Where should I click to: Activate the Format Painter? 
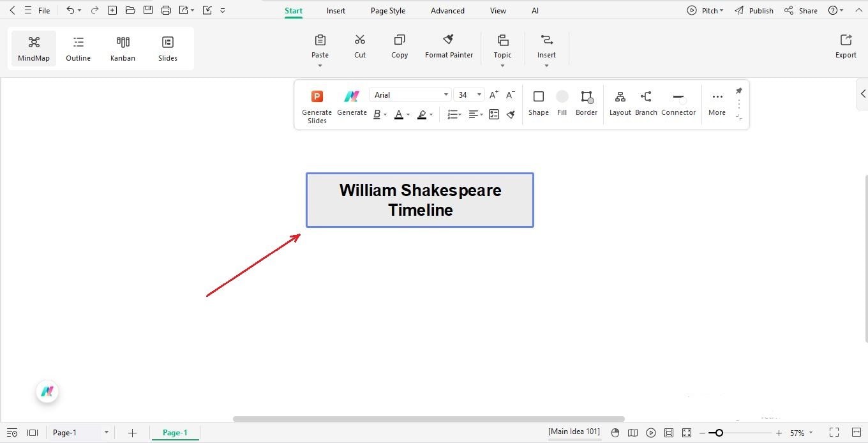[x=449, y=47]
